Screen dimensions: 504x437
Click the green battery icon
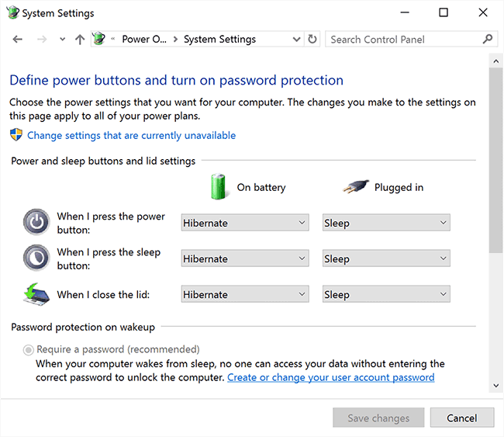click(218, 186)
